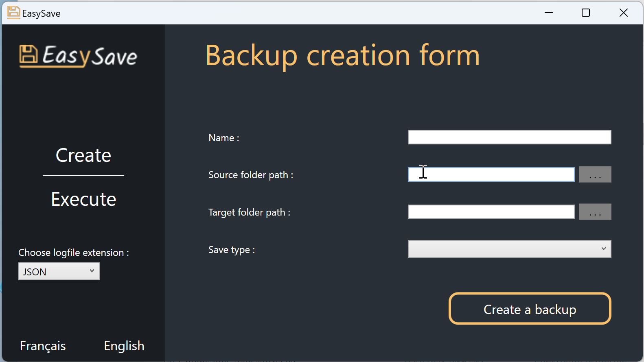Viewport: 644px width, 362px height.
Task: Focus the Name input field
Action: (509, 137)
